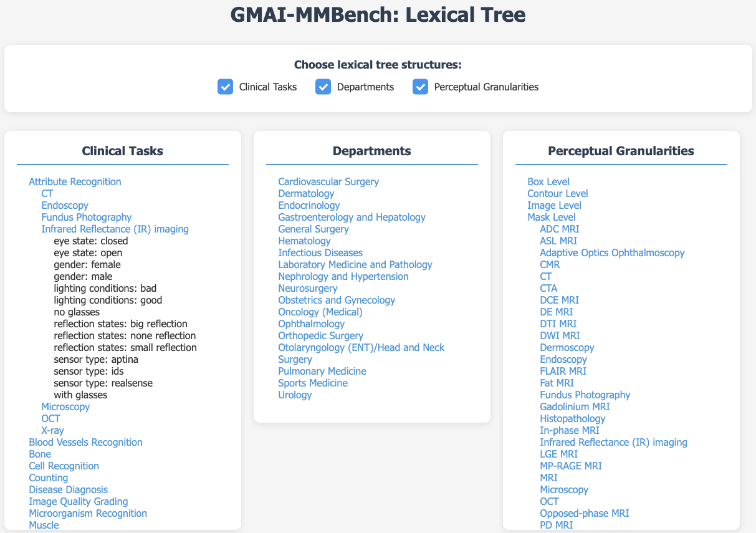Toggle the Perceptual Granularities checkbox
756x533 pixels.
tap(420, 87)
